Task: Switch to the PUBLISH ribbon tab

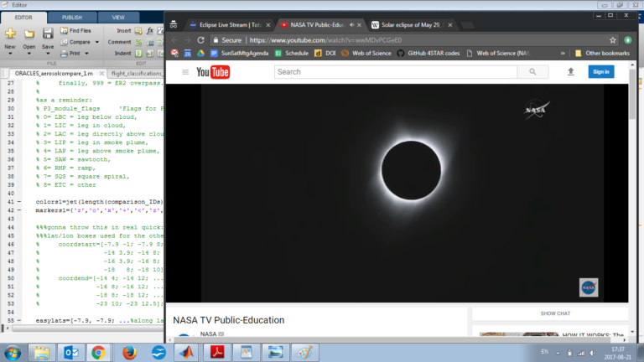Action: click(72, 17)
